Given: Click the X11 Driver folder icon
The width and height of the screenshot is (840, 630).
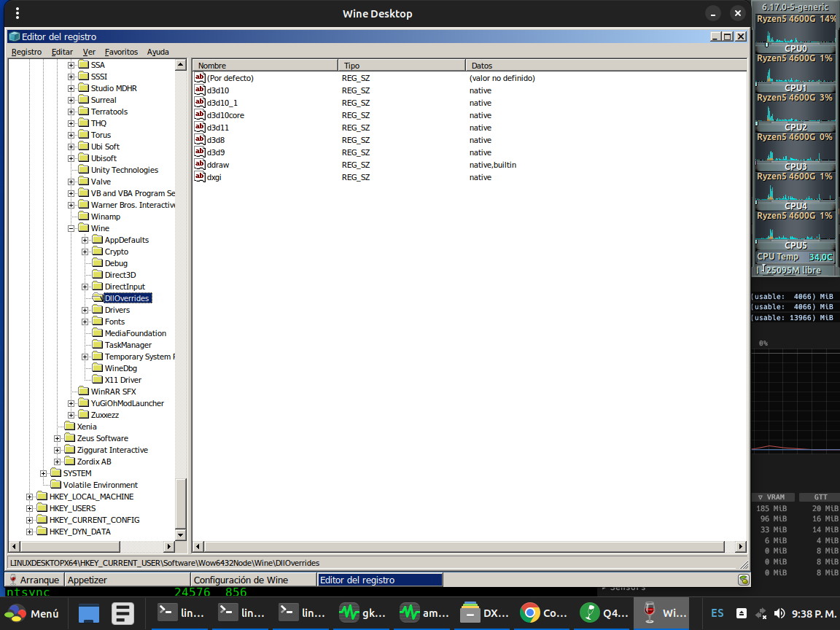Looking at the screenshot, I should (x=97, y=379).
